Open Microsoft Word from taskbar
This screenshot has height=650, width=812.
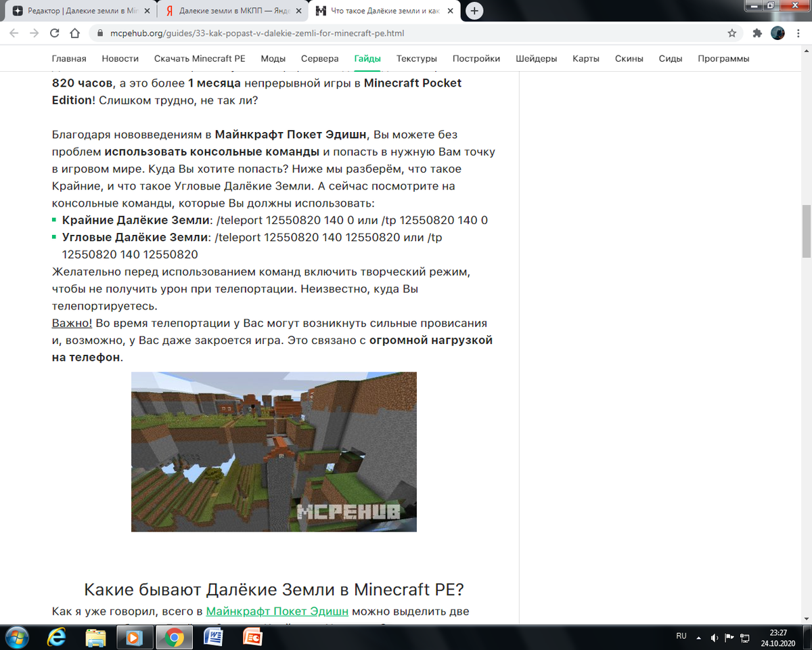(213, 637)
